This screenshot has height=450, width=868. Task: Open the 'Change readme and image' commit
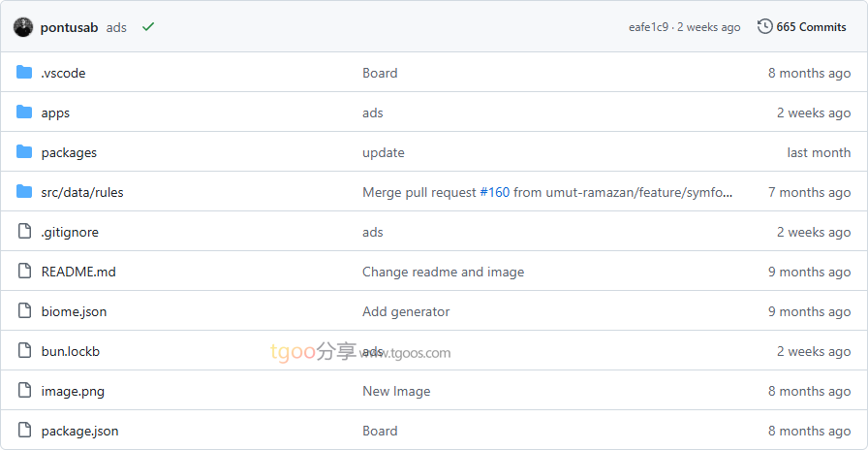(443, 272)
